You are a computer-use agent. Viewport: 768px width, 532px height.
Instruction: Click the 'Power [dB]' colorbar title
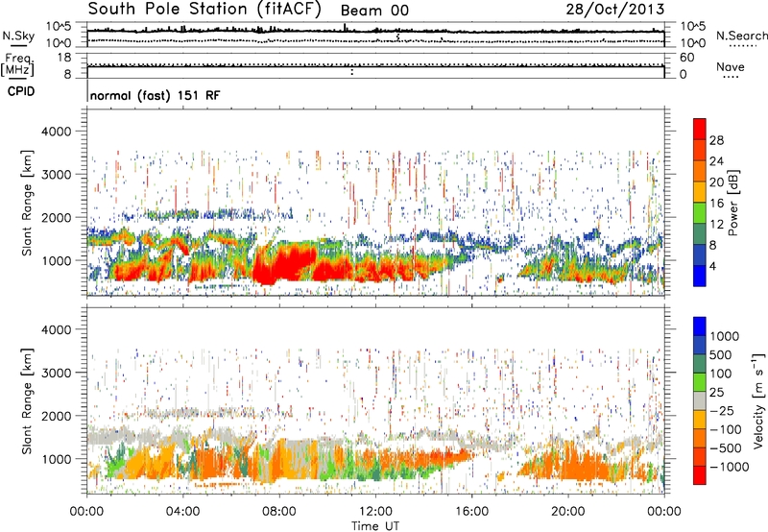733,203
